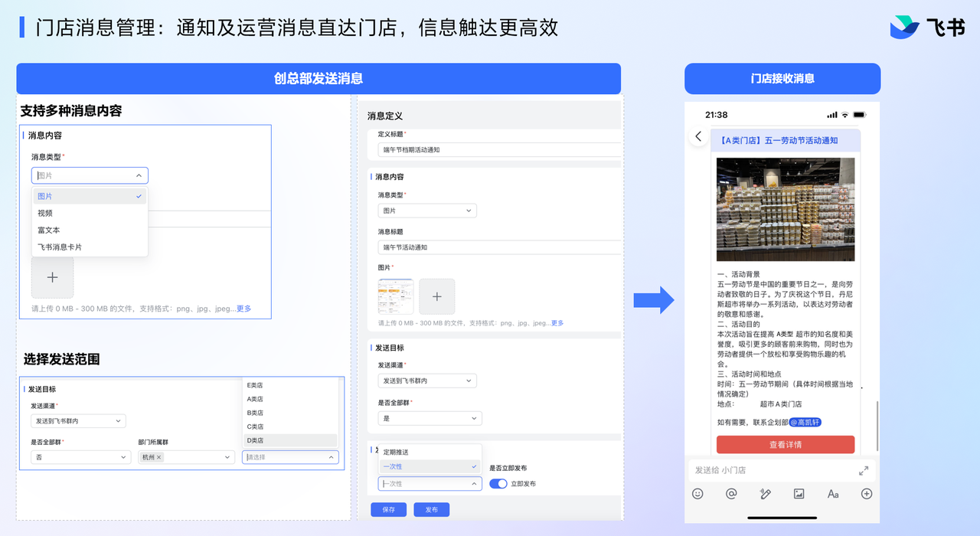The height and width of the screenshot is (536, 980).
Task: Open the emoji picker in chat toolbar
Action: coord(697,494)
